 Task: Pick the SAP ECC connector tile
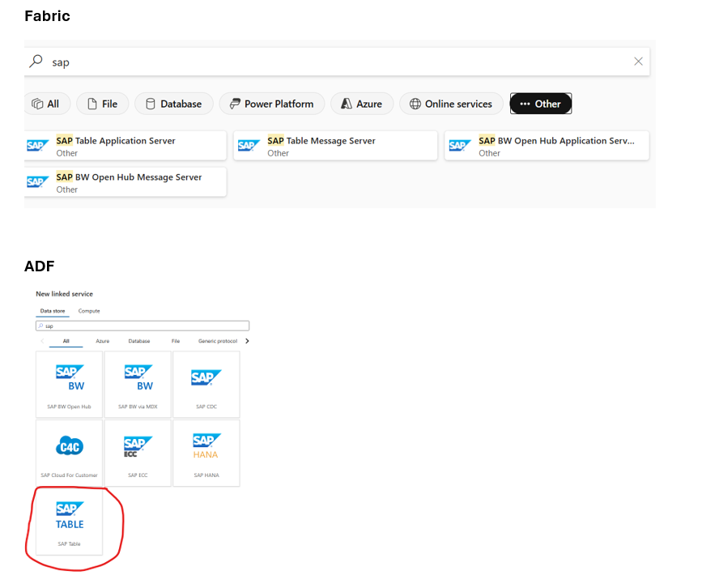click(138, 451)
